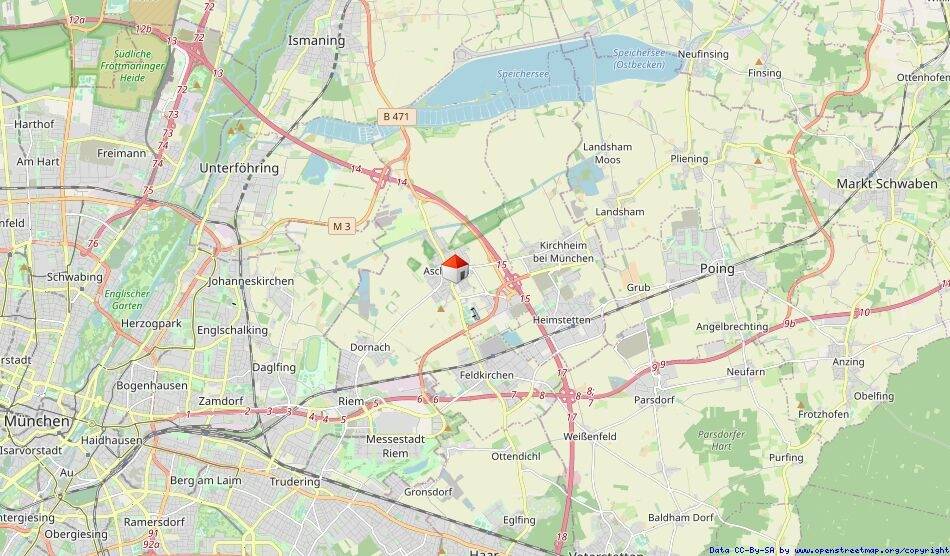Select the M 3 road shield
The image size is (950, 556).
click(342, 226)
